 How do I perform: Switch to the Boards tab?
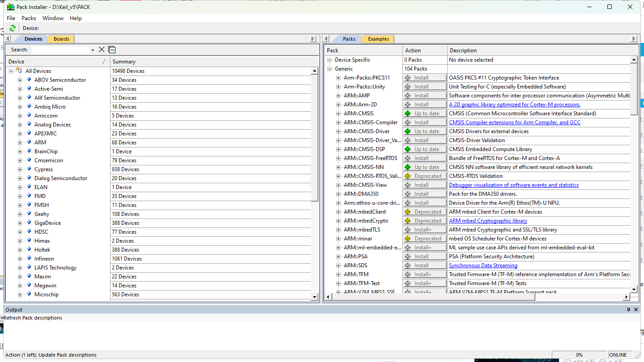(61, 39)
